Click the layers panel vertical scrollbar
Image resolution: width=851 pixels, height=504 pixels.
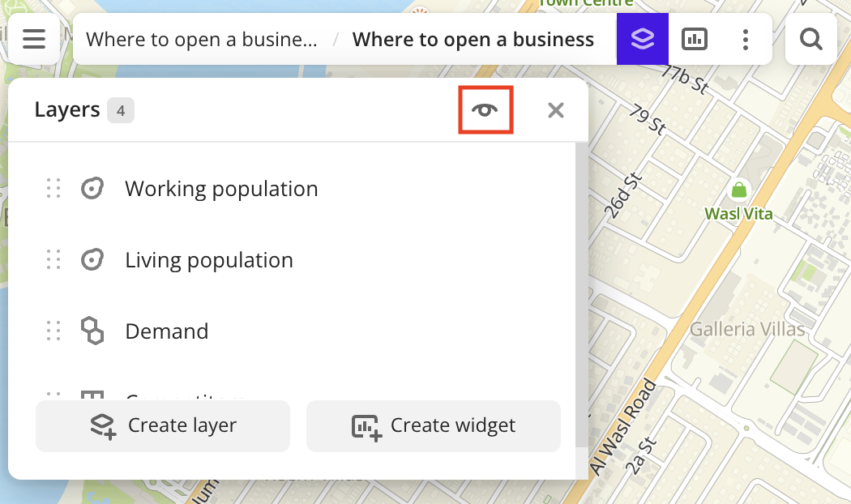(581, 292)
